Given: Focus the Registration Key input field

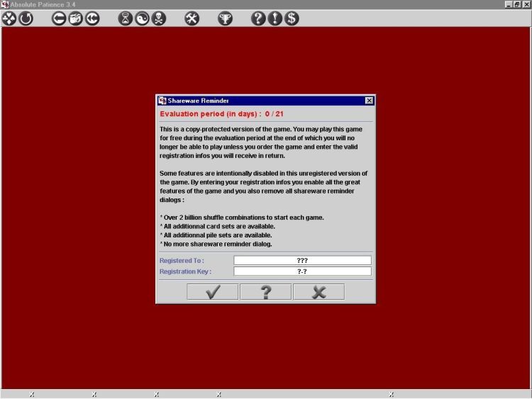Looking at the screenshot, I should [x=302, y=271].
